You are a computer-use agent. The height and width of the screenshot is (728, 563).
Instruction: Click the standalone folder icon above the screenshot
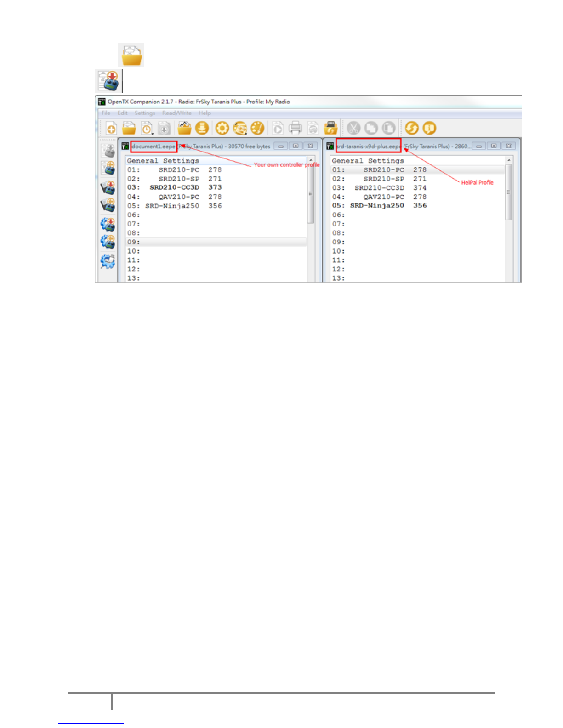coord(131,55)
